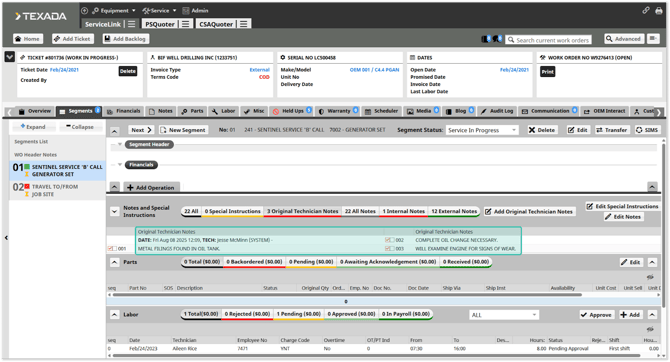The width and height of the screenshot is (670, 362).
Task: Collapse the left sidebar with the side arrow
Action: click(6, 238)
